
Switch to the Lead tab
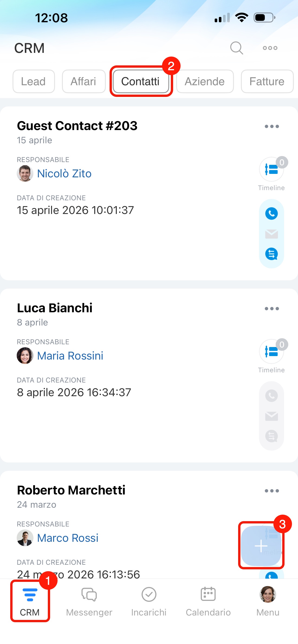pos(33,82)
